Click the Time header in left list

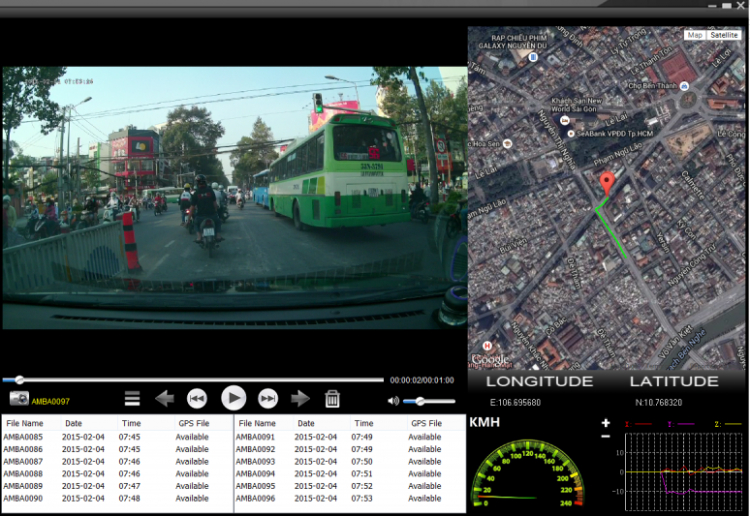[131, 423]
